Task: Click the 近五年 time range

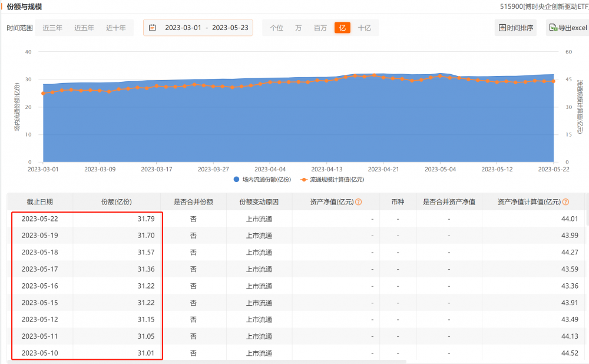Action: (x=84, y=28)
